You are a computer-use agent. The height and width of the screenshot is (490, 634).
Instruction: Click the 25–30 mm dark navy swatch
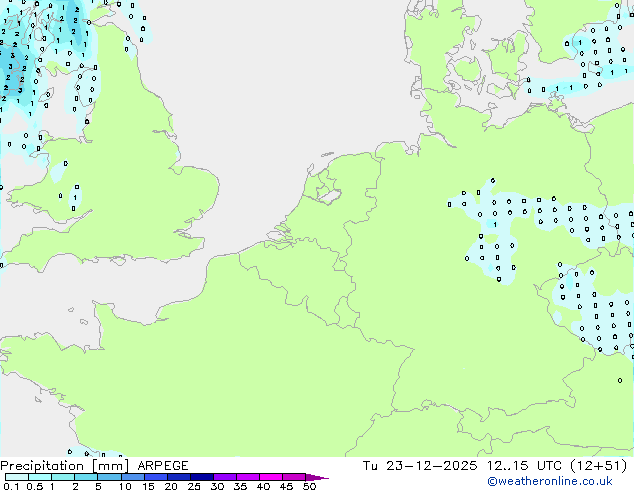coord(202,477)
